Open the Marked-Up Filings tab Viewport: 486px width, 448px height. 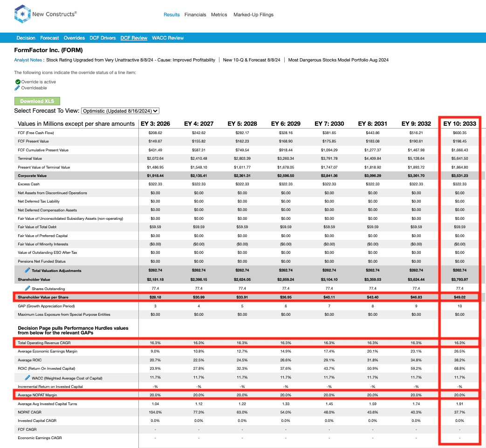pyautogui.click(x=253, y=14)
